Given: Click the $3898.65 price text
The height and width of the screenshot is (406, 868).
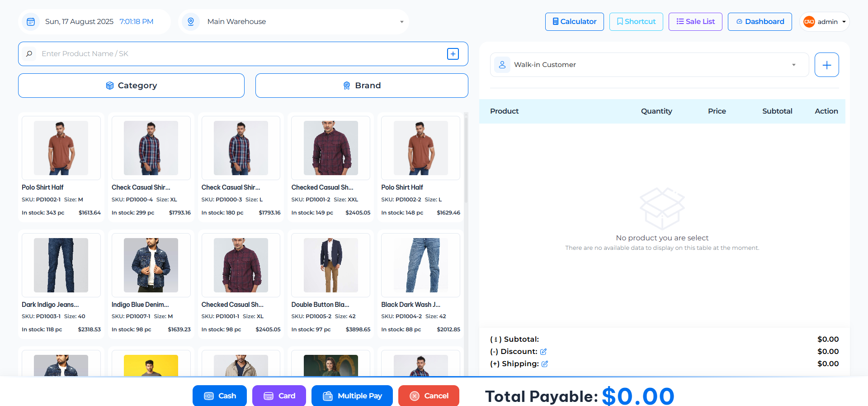Looking at the screenshot, I should point(358,330).
